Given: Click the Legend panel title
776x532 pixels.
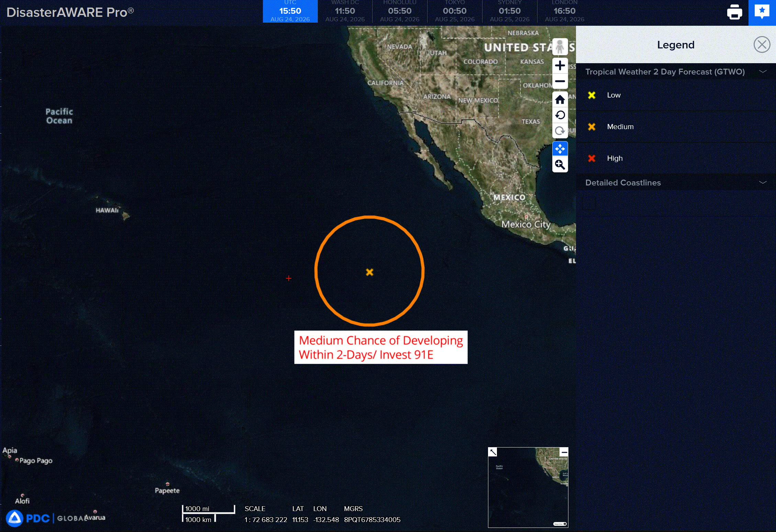Looking at the screenshot, I should (x=676, y=45).
